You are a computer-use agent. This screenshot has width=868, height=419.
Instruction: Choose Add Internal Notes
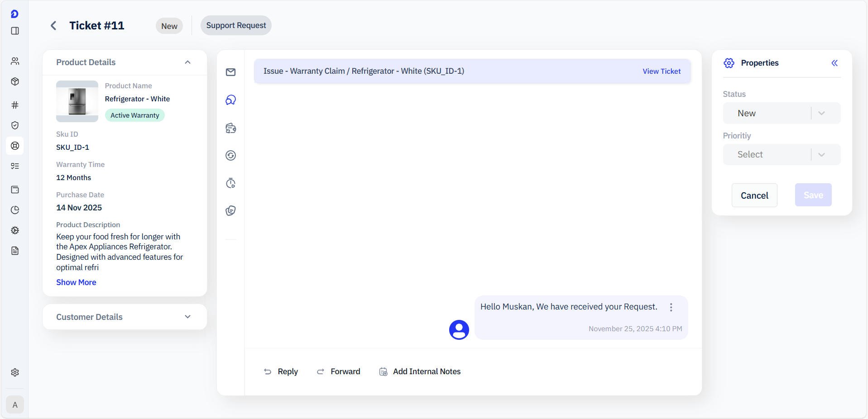(x=420, y=371)
